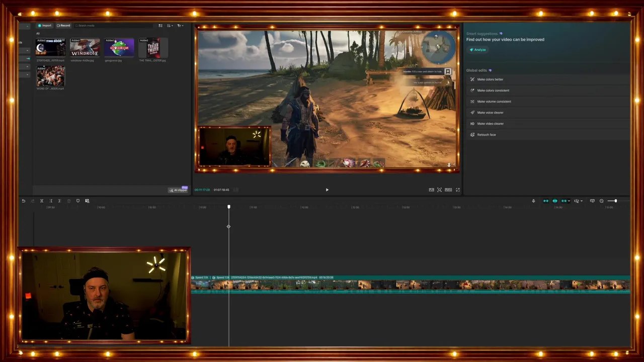Click the split-view timeline icon

577,201
